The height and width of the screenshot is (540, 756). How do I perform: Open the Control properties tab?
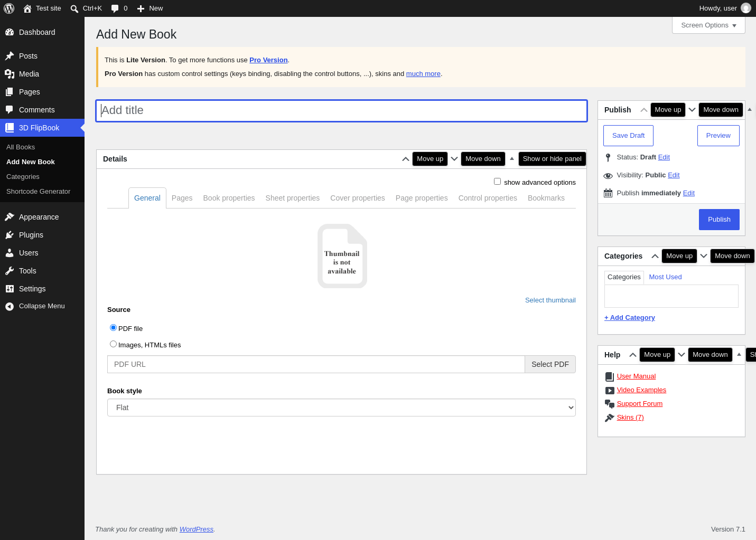488,198
